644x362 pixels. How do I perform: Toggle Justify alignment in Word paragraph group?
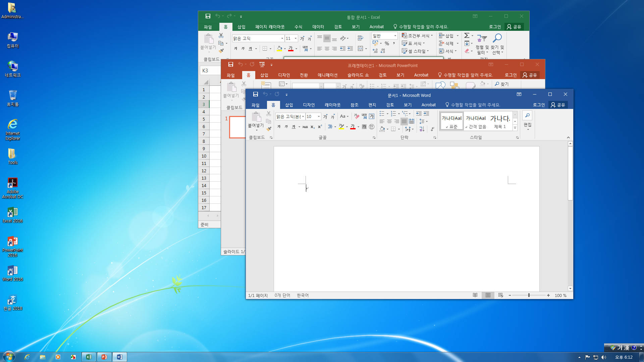(404, 121)
